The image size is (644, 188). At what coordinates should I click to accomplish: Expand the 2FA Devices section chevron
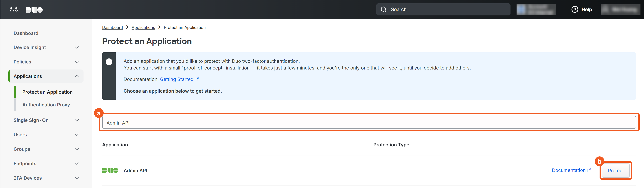coord(77,178)
